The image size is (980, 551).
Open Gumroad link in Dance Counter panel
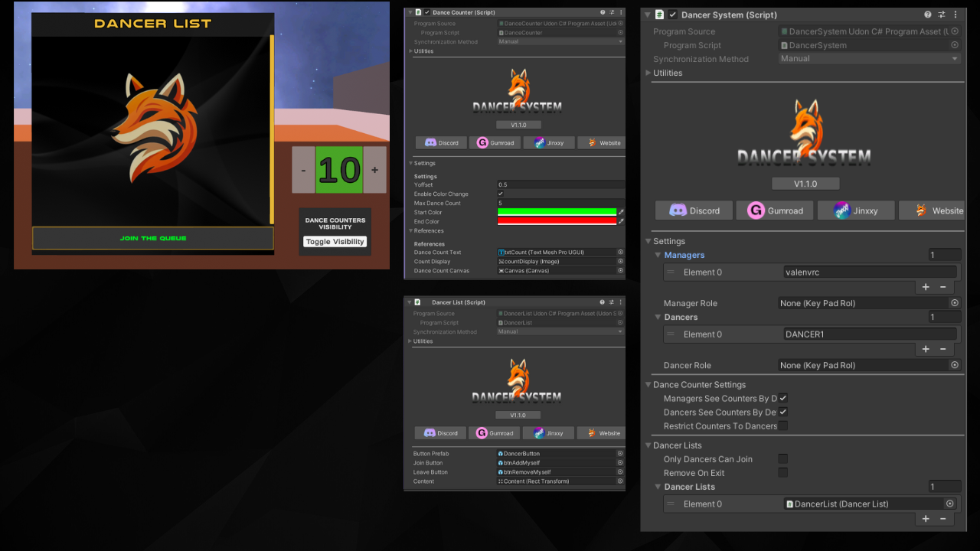pyautogui.click(x=495, y=143)
